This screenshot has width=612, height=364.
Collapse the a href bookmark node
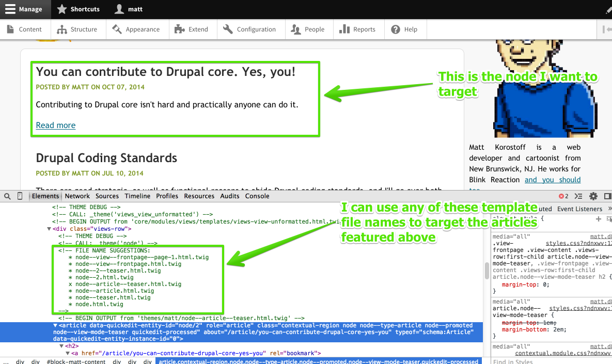point(68,353)
